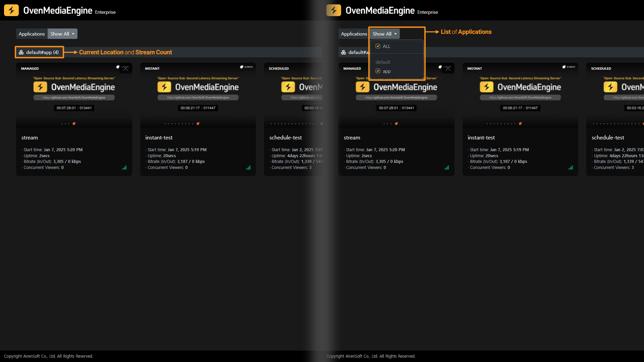The image size is (644, 362).
Task: Select the 'default' group label in dropdown
Action: coord(383,62)
